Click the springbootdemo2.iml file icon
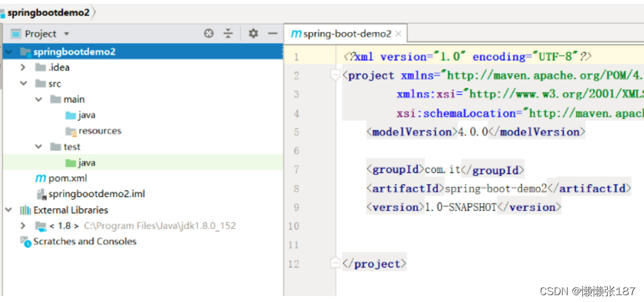Viewport: 644px width, 302px height. pos(41,194)
